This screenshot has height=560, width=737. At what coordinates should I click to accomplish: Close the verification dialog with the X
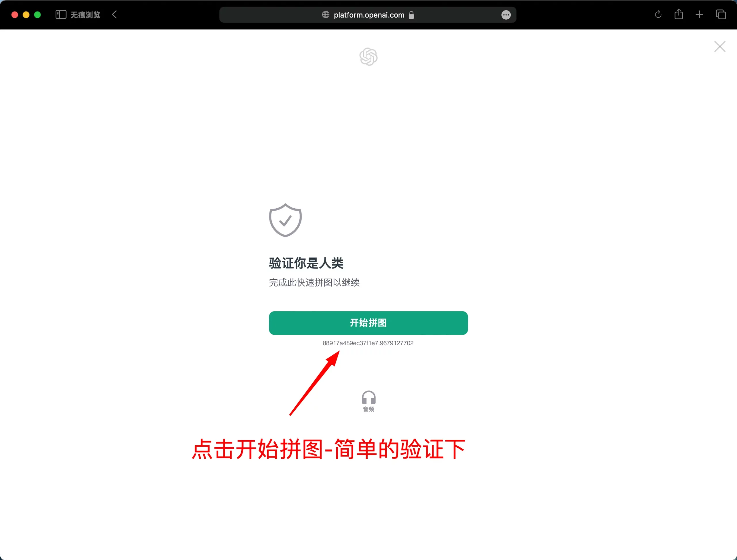coord(720,46)
